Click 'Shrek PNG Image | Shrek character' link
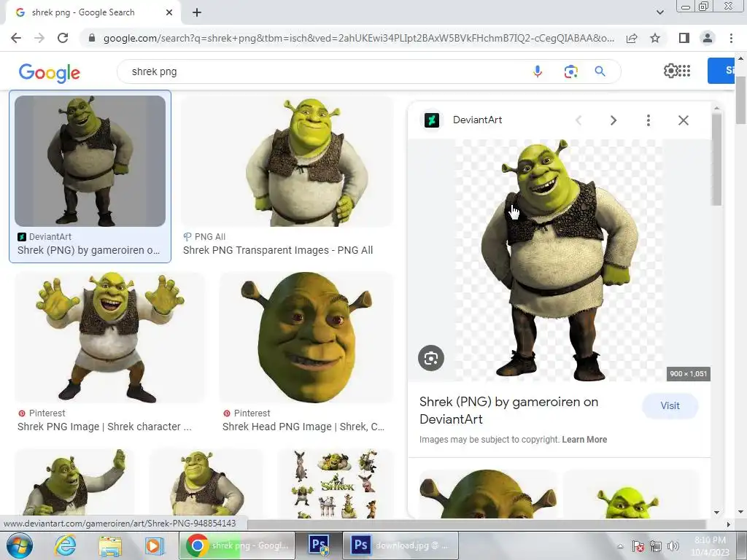Viewport: 747px width, 560px height. click(104, 427)
